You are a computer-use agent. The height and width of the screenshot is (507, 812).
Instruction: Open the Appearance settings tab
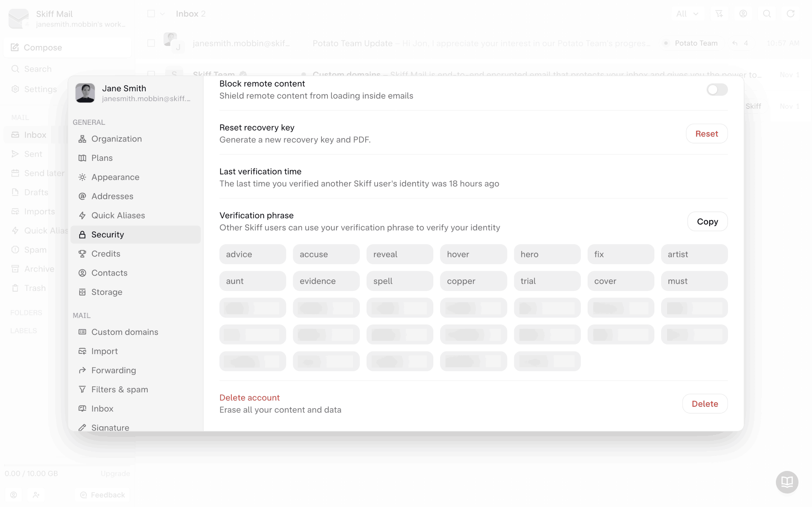115,177
